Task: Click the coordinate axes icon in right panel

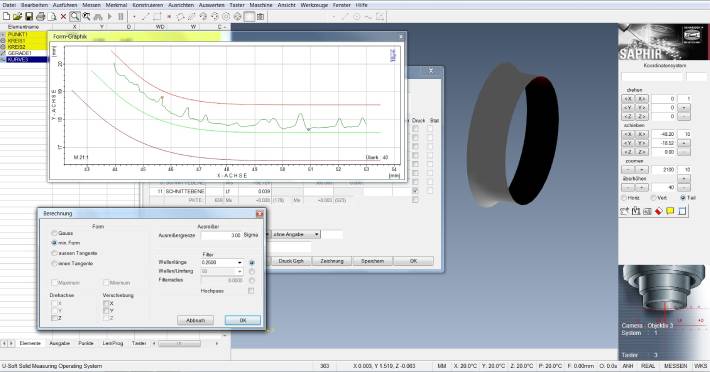Action: click(625, 211)
